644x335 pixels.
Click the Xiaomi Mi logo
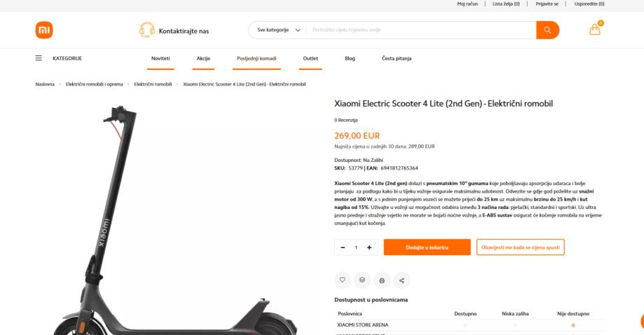tap(44, 30)
